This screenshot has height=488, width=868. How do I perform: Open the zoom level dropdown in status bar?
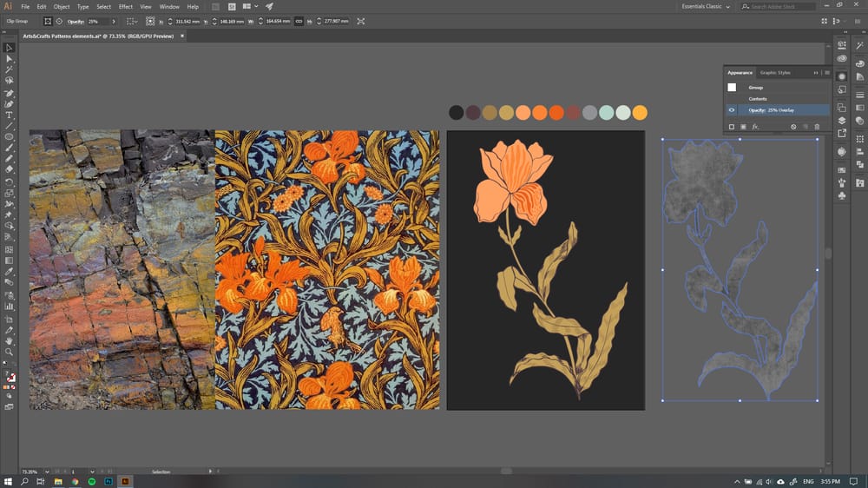(x=47, y=472)
